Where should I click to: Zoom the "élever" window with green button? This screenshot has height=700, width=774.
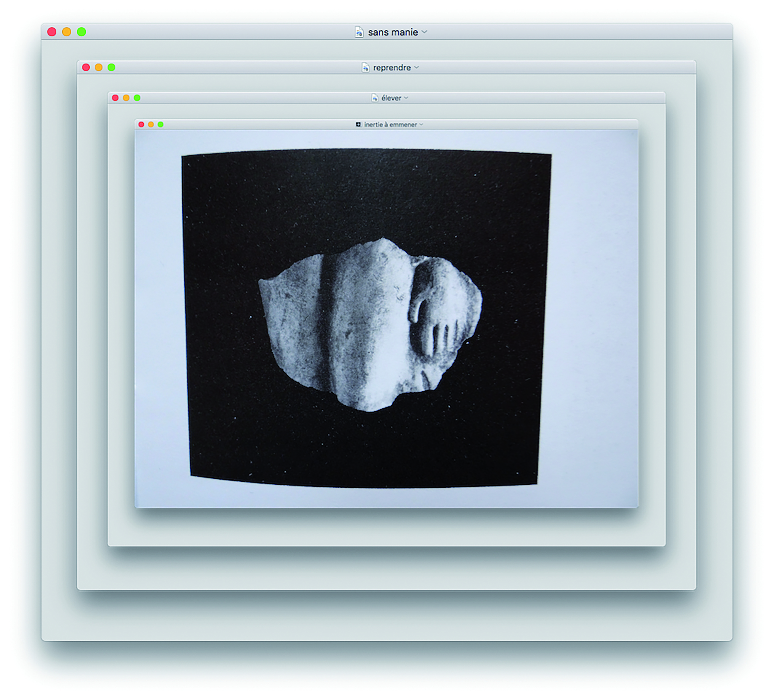[137, 98]
